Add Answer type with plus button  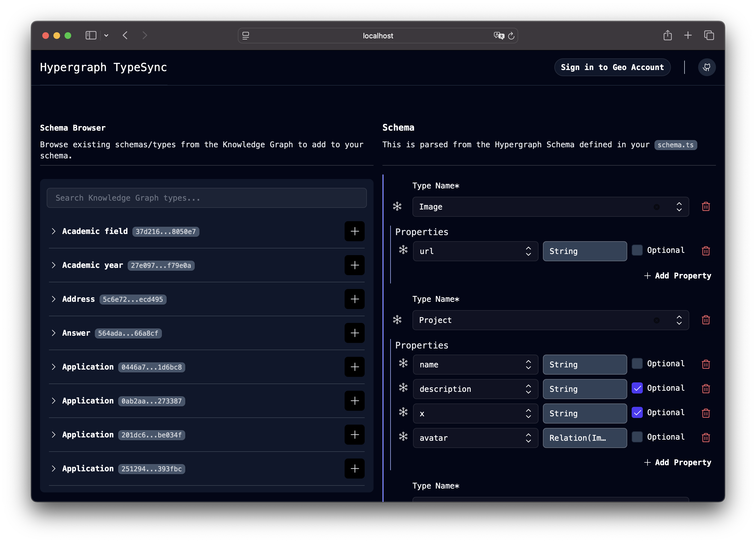(x=354, y=333)
